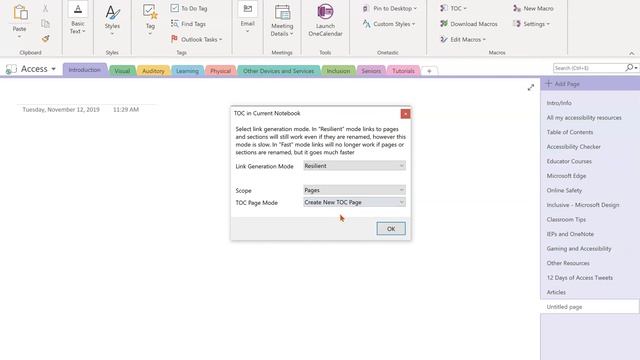Open the Onetastic Settings menu
This screenshot has height=360, width=640.
coord(531,24)
